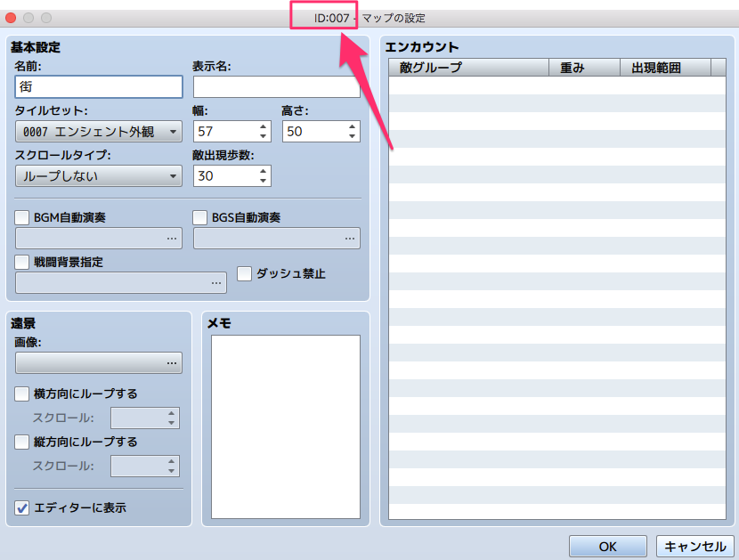This screenshot has width=739, height=560.
Task: Click the 名前 name field containing 街
Action: 99,86
